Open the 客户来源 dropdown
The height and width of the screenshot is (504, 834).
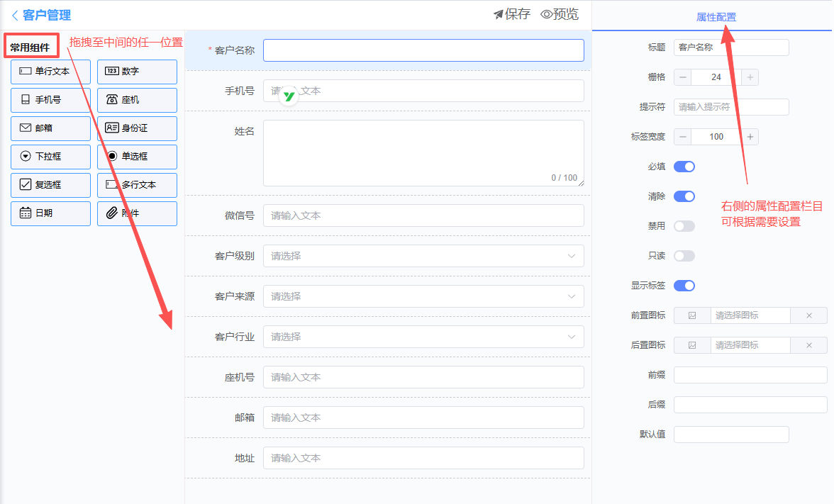423,296
